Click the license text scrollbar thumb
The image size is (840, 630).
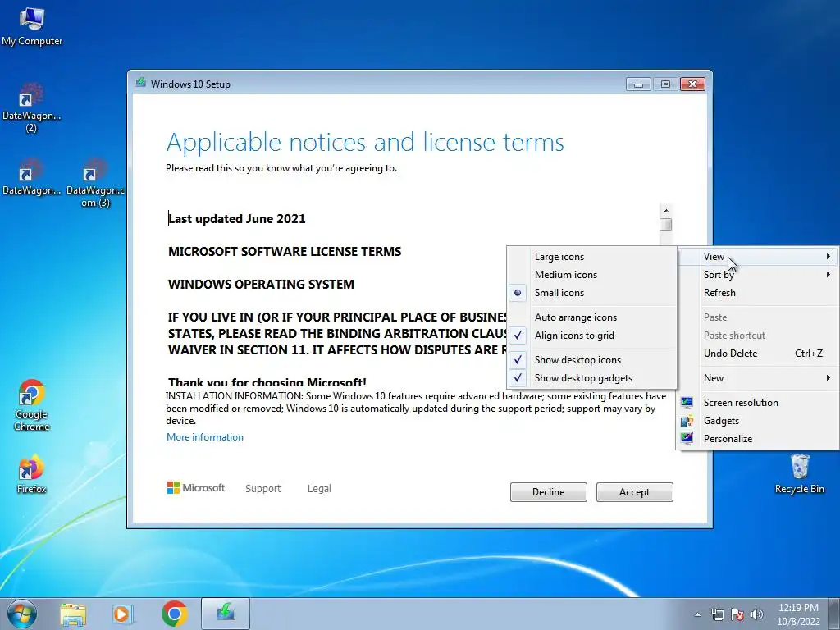[666, 225]
